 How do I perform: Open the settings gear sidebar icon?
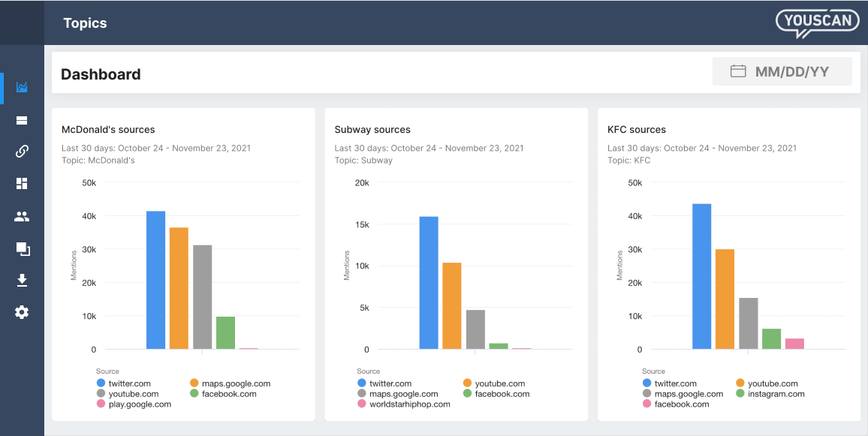click(x=22, y=312)
